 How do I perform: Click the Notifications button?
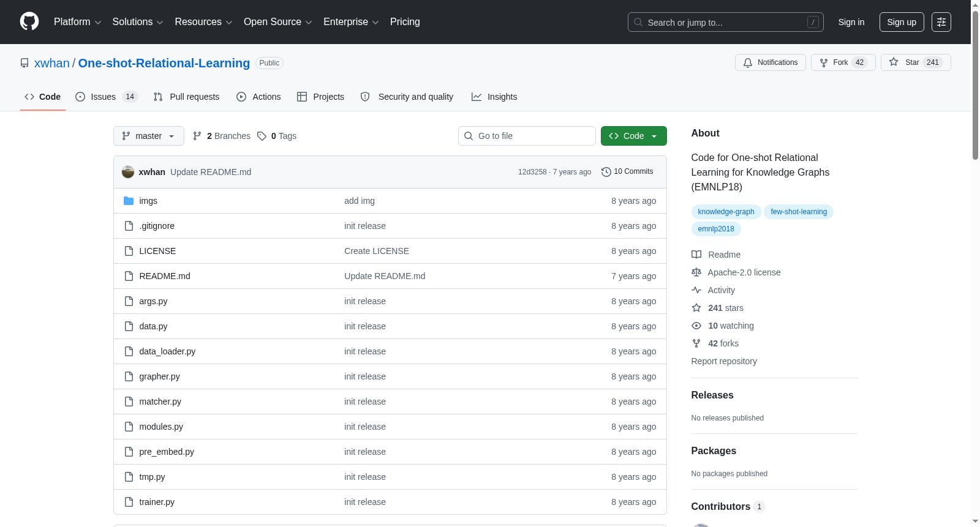pos(771,62)
